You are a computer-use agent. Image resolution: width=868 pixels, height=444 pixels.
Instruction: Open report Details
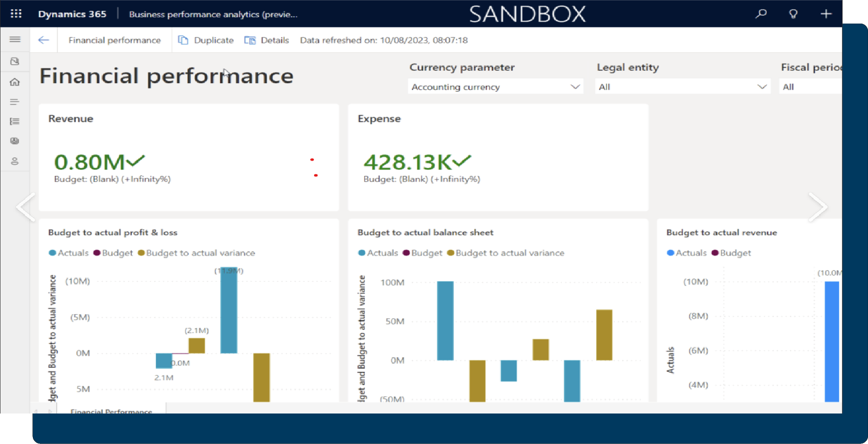(267, 40)
